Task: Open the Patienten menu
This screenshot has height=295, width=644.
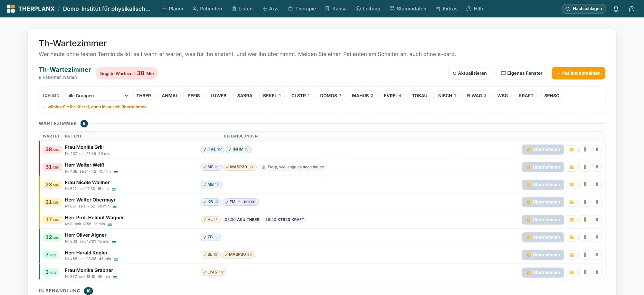Action: (207, 9)
